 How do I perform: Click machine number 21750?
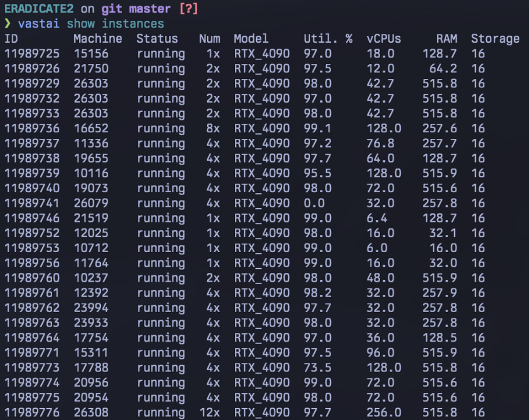pos(91,68)
